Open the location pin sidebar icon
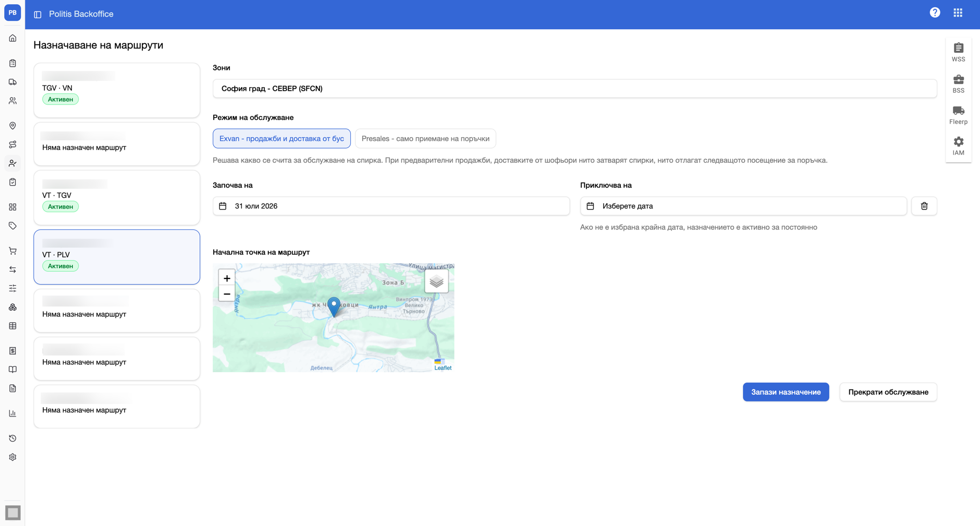The width and height of the screenshot is (980, 526). (13, 126)
